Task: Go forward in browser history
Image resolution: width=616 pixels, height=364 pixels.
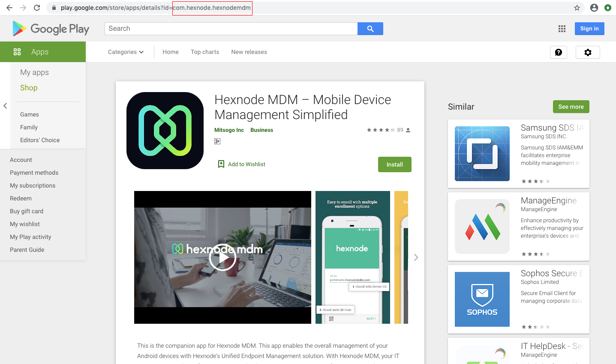Action: click(x=23, y=8)
